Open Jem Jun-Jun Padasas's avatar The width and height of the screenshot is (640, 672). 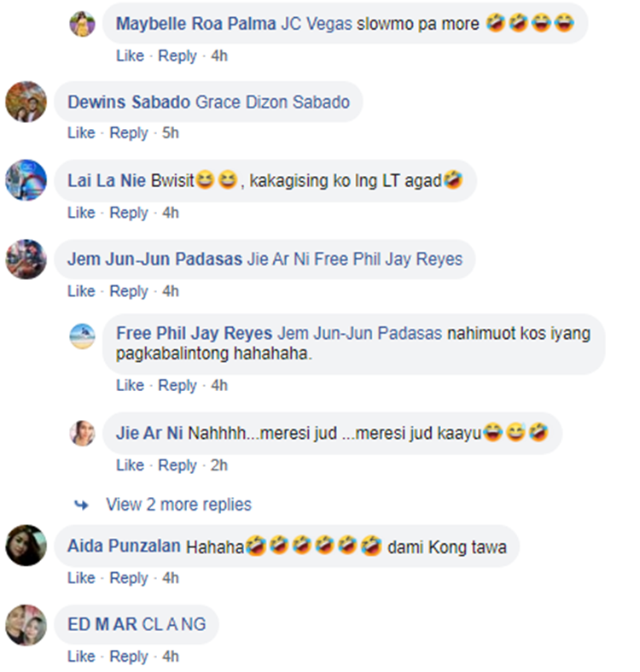26,260
